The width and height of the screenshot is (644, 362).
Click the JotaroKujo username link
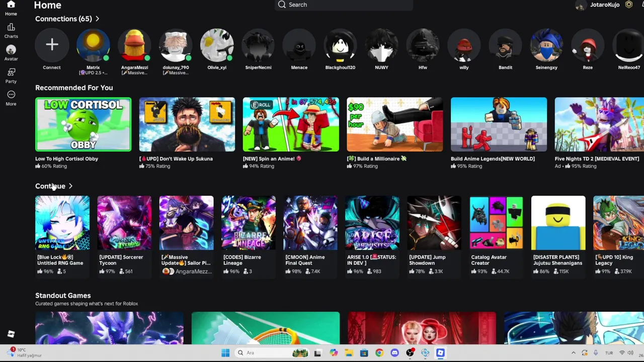pyautogui.click(x=605, y=5)
